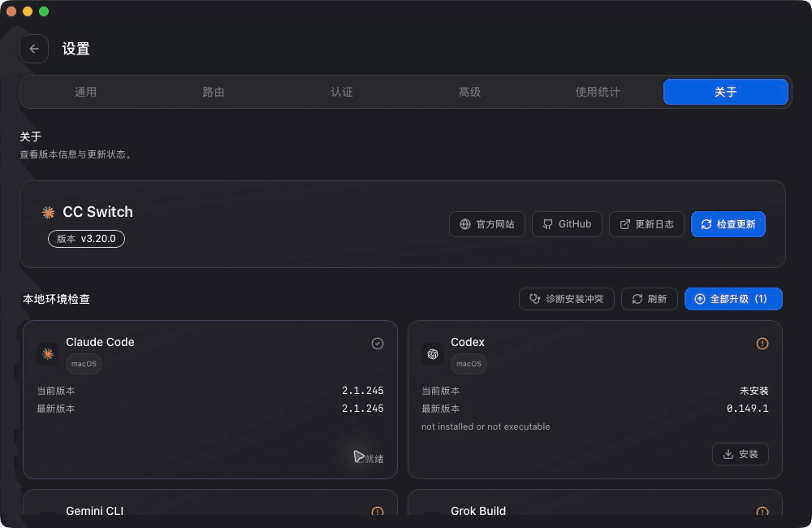
Task: Click the refresh icon in 检查更新
Action: pos(706,224)
